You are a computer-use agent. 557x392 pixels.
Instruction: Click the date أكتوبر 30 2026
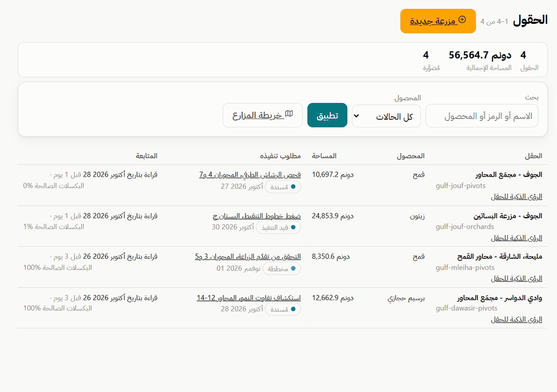click(233, 227)
